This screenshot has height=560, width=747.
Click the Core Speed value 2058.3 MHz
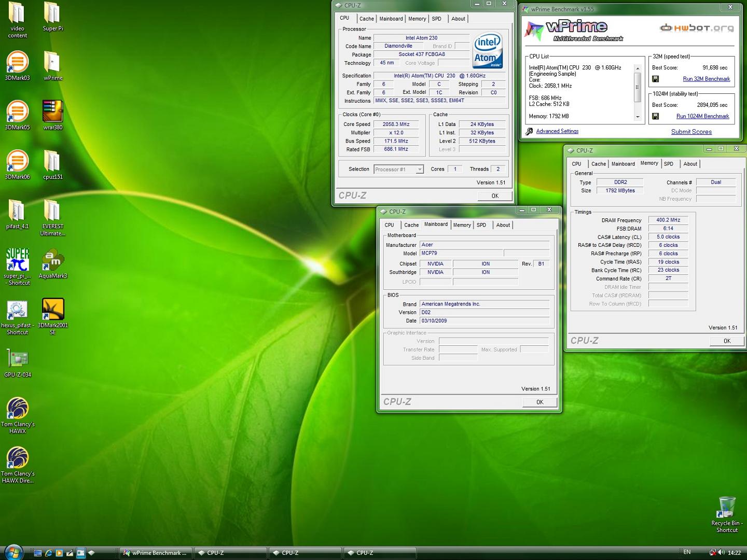click(x=396, y=124)
